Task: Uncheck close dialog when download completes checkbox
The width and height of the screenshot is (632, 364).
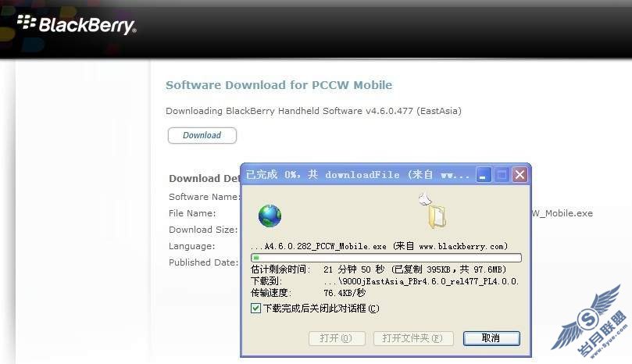Action: [x=255, y=309]
